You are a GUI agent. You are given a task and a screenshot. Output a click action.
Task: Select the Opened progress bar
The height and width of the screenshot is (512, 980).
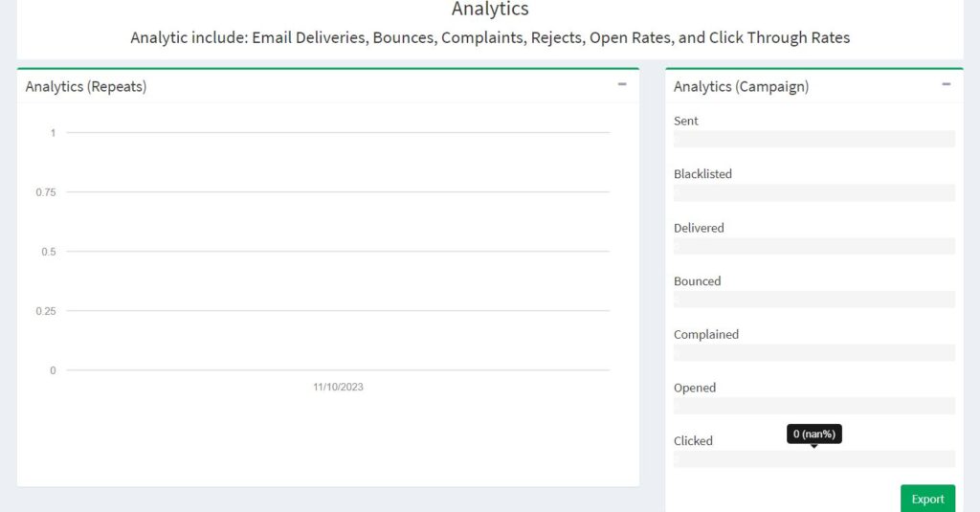pos(813,406)
